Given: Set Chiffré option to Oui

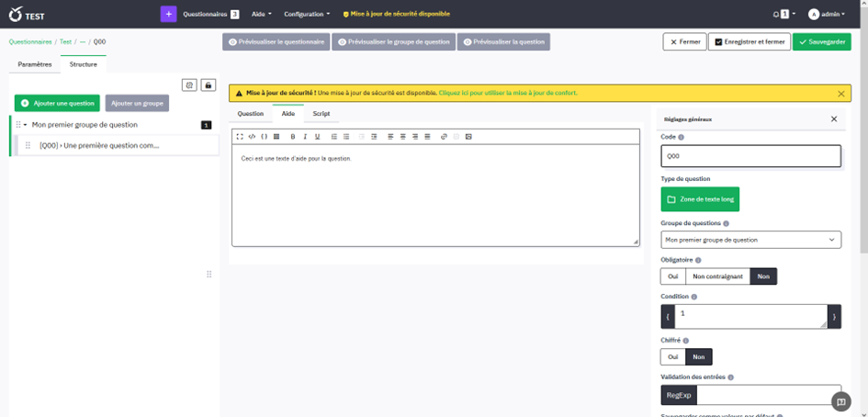Looking at the screenshot, I should tap(672, 357).
